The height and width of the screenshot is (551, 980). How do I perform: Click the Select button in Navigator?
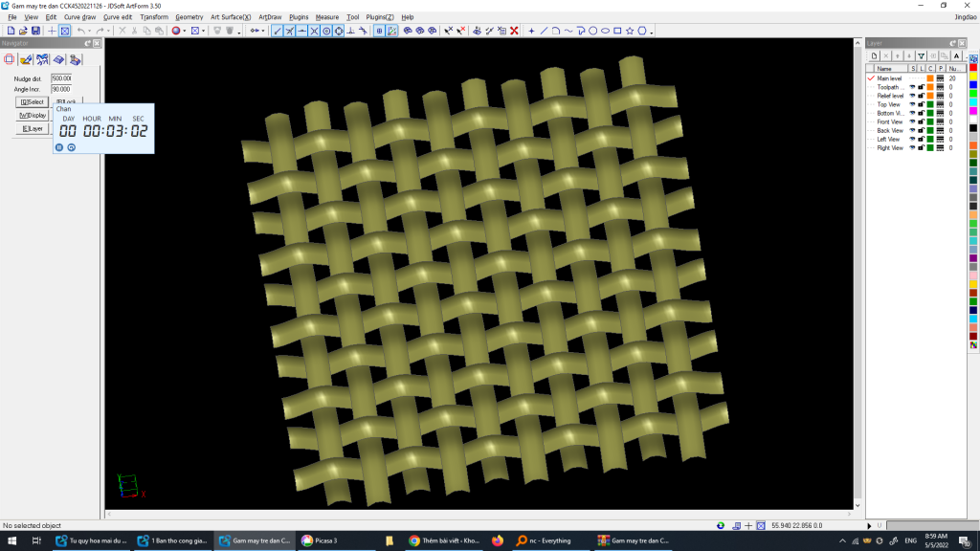[32, 101]
